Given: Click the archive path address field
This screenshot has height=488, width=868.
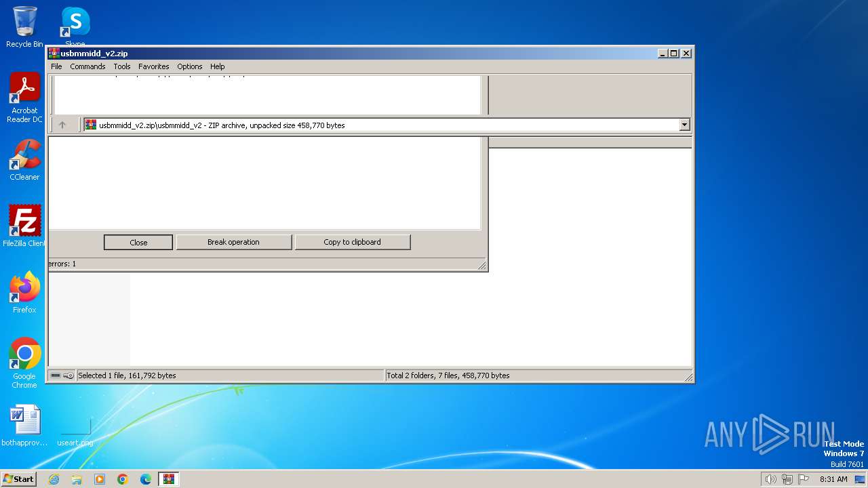Looking at the screenshot, I should (387, 125).
